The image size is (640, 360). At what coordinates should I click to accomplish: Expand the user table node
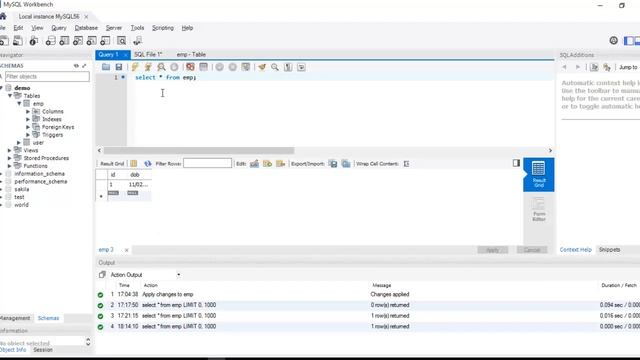(19, 142)
